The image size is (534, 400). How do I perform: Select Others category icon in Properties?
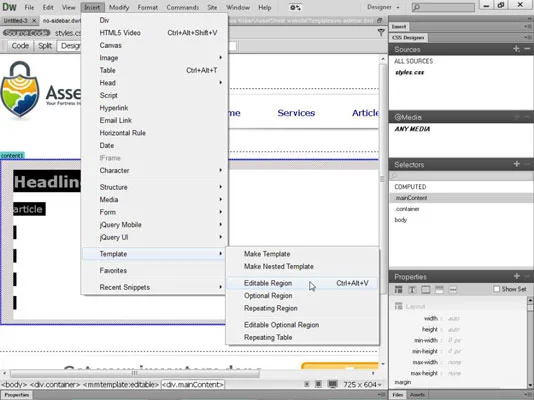(x=453, y=290)
